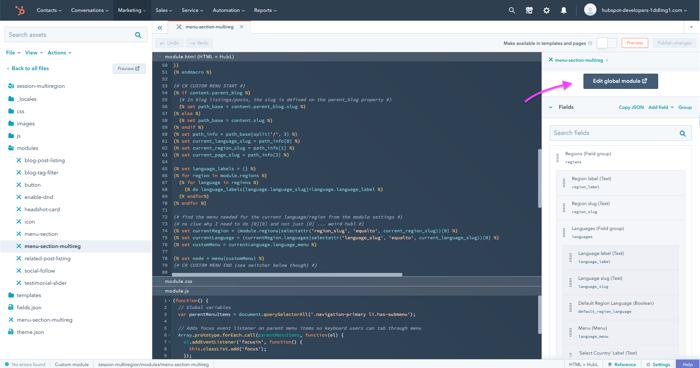
Task: Click the Undo button
Action: point(169,43)
